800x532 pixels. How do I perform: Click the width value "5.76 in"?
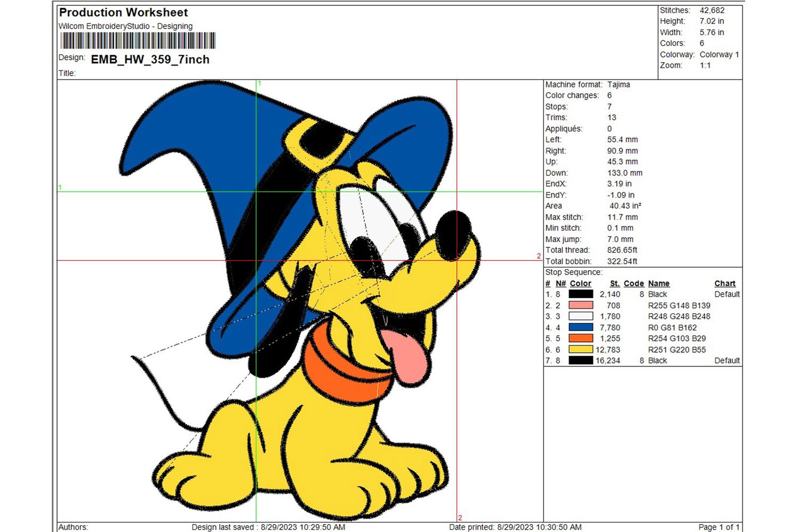pos(712,33)
